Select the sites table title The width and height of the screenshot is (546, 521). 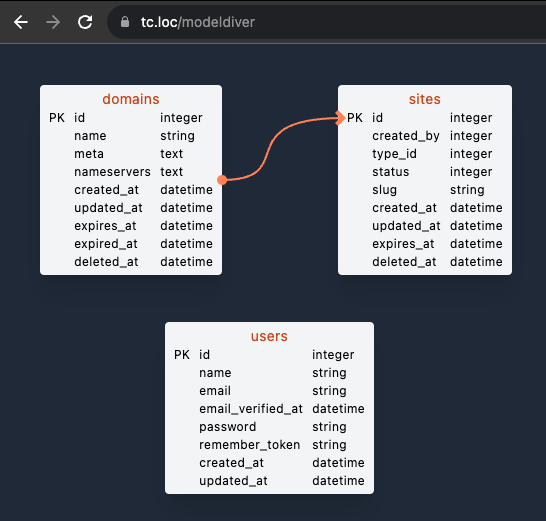[x=424, y=99]
